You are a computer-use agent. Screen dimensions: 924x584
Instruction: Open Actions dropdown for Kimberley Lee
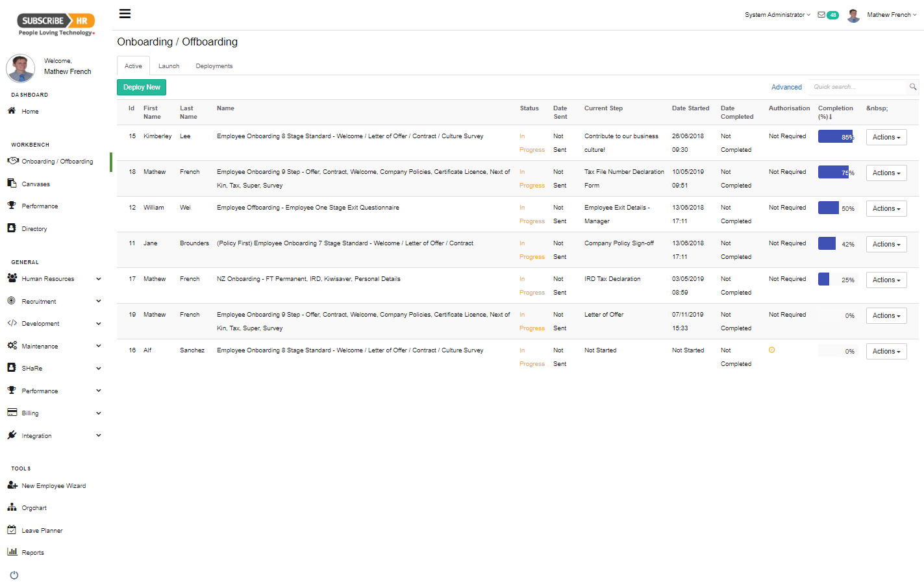[886, 138]
